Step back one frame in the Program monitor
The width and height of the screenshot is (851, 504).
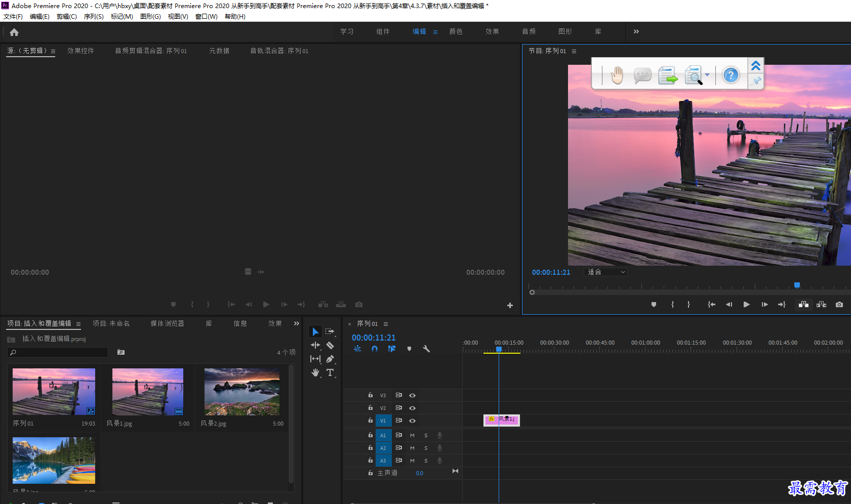(x=729, y=304)
